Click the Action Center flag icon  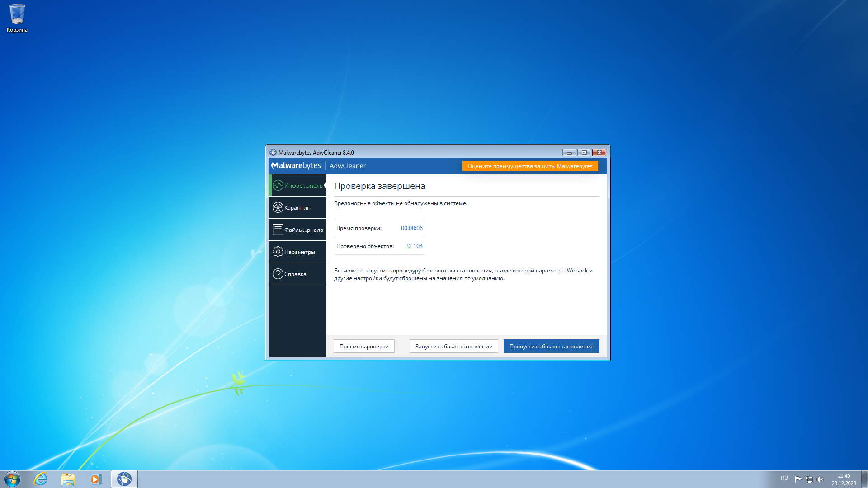click(798, 479)
